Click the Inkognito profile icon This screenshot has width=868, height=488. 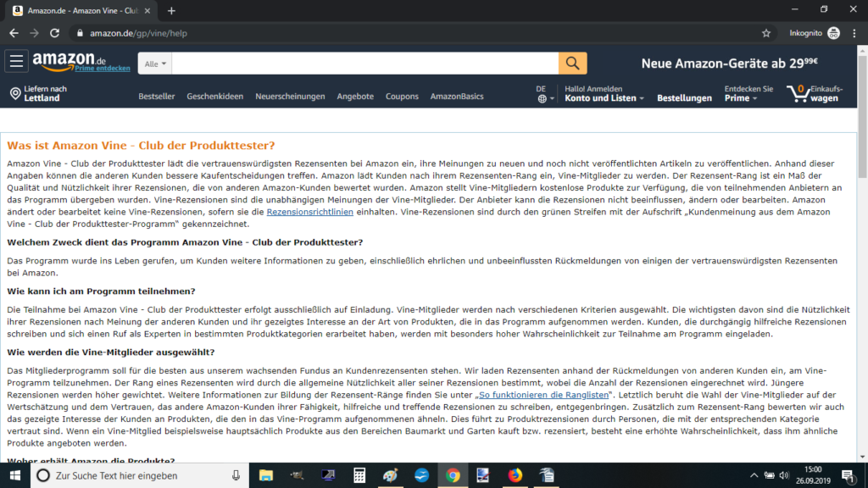point(834,33)
